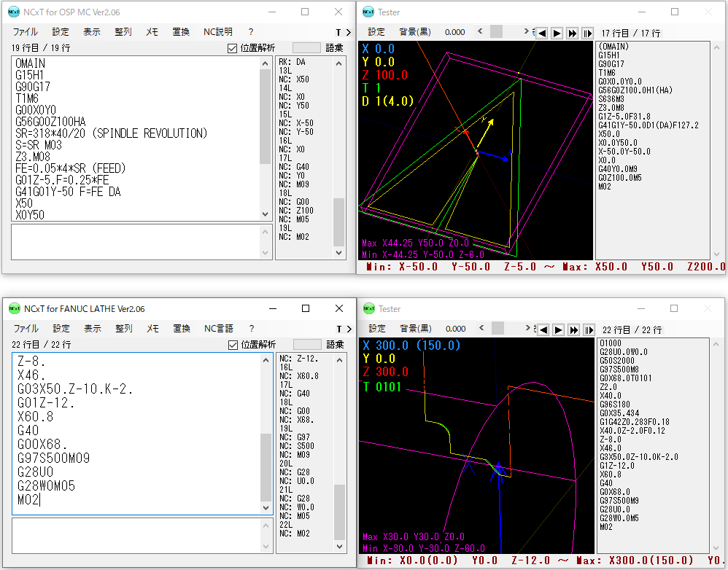Click scroll-down arrow of FANUC LATHE analysis list
The width and height of the screenshot is (728, 570).
click(x=339, y=547)
